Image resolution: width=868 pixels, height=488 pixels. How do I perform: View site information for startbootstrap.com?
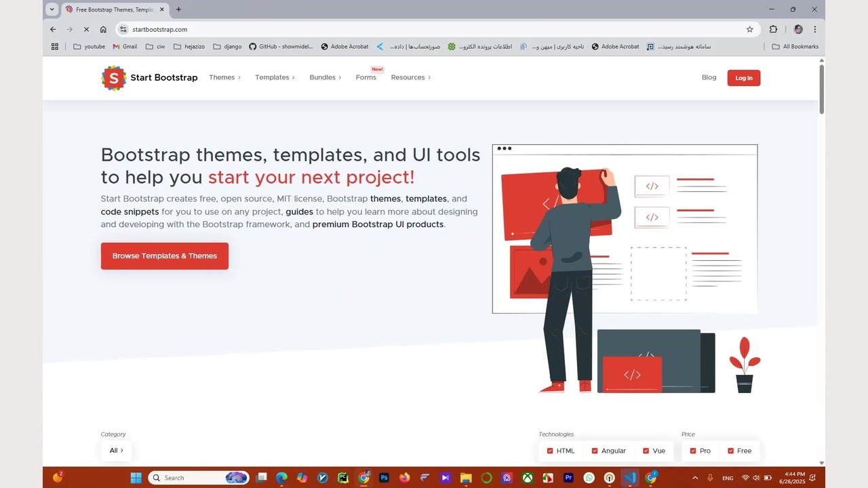coord(123,29)
